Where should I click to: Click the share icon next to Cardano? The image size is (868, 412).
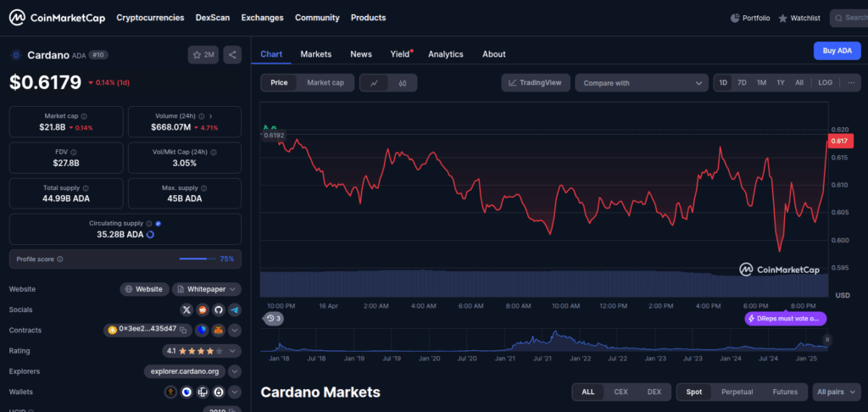pos(232,55)
